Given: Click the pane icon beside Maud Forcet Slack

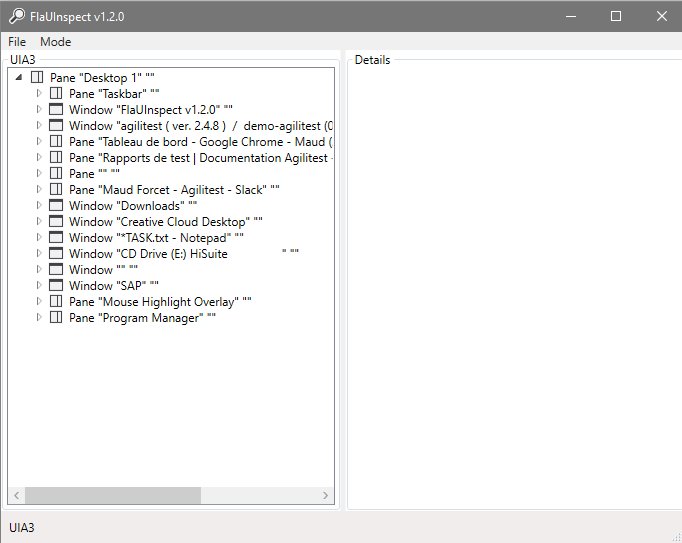Looking at the screenshot, I should tap(56, 190).
